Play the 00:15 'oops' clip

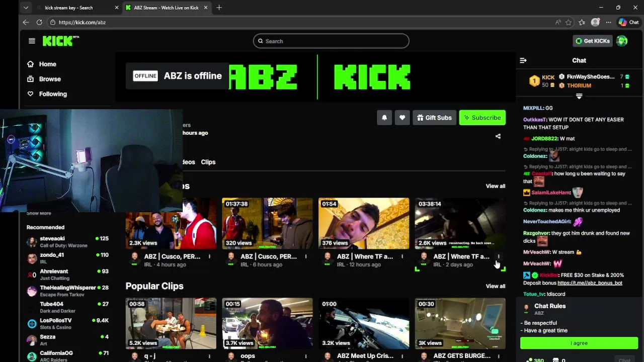click(x=267, y=324)
